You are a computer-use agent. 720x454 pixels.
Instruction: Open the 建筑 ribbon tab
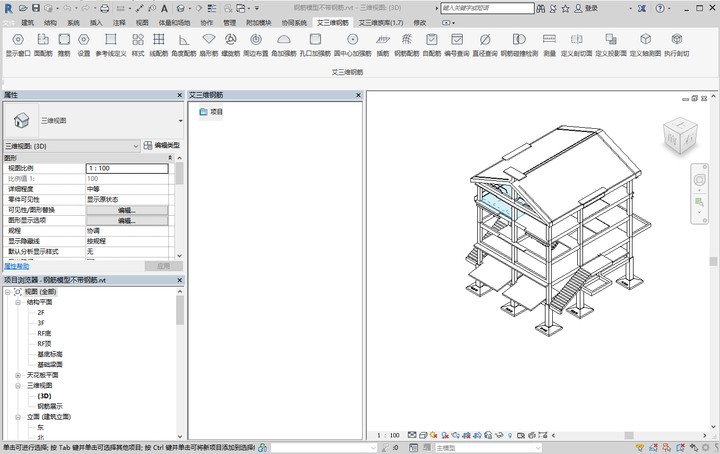[x=28, y=22]
